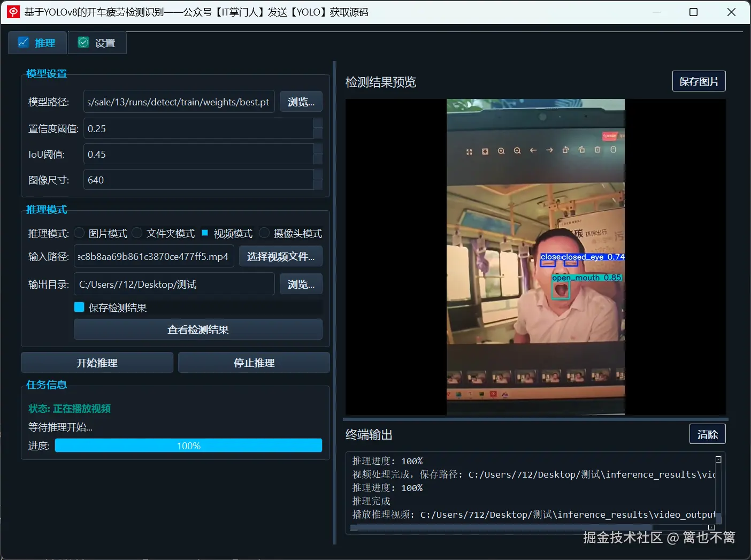Click the 检测结果预览 heading
Viewport: 751px width, 560px height.
tap(381, 82)
